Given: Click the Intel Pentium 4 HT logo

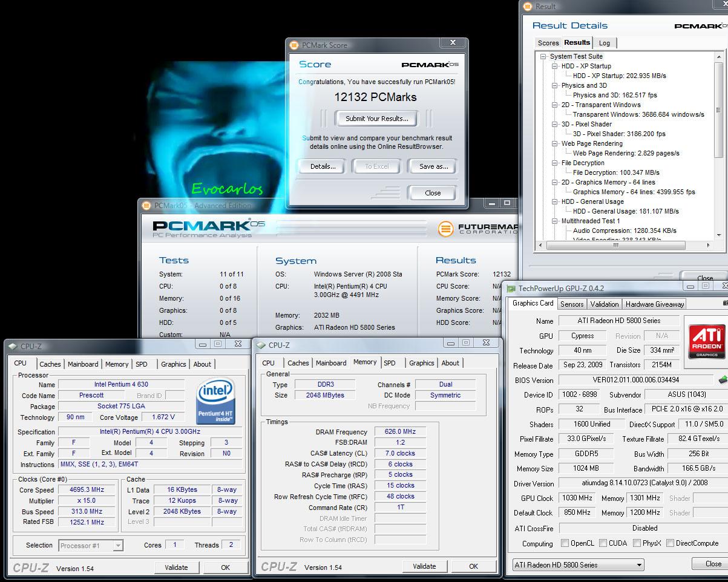Looking at the screenshot, I should 216,401.
